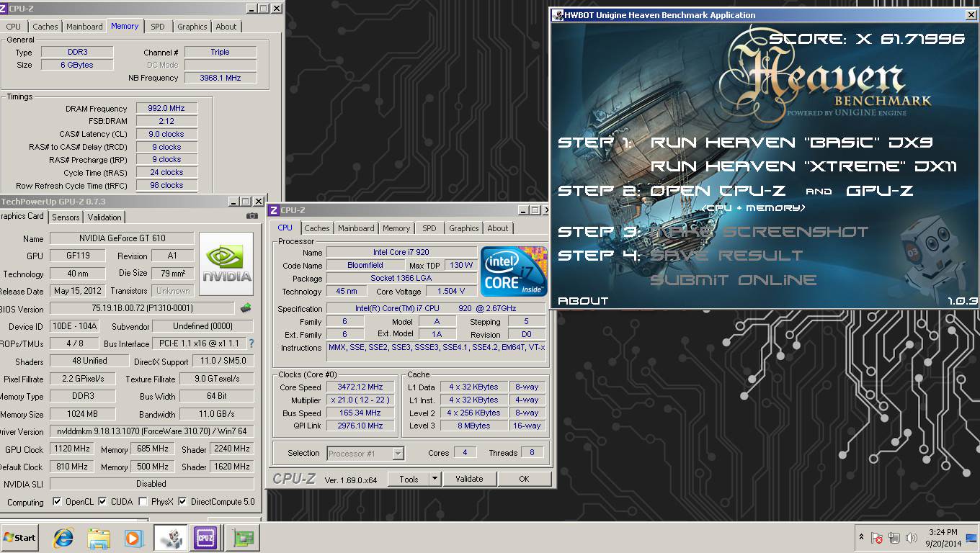Run Heaven "Basic" DX9 benchmark
The height and width of the screenshot is (553, 980).
coord(792,142)
